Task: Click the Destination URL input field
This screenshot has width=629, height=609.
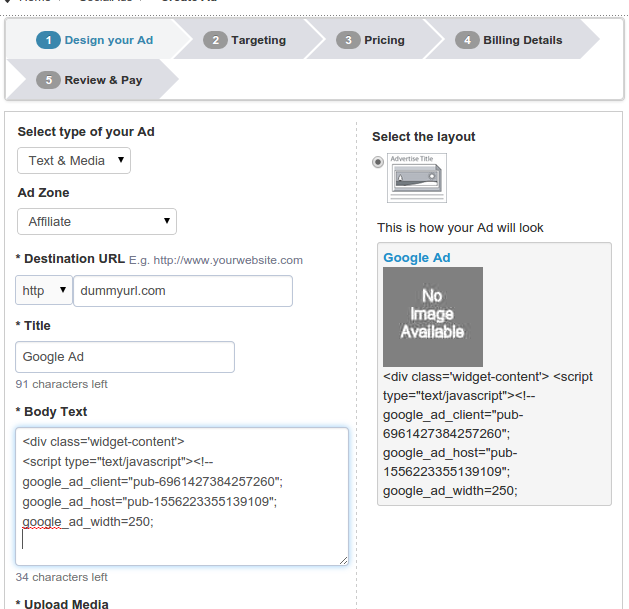Action: pos(182,291)
